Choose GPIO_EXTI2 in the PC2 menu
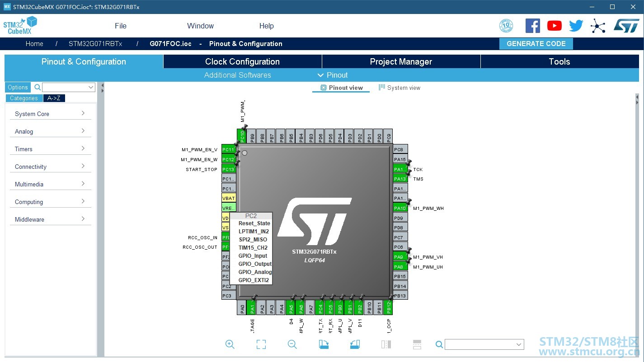This screenshot has height=362, width=644. [254, 280]
